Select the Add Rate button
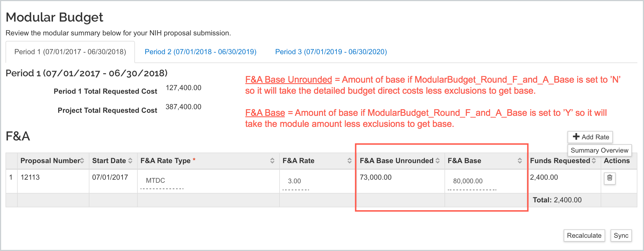Screen dimensions: 644x251 click(590, 137)
